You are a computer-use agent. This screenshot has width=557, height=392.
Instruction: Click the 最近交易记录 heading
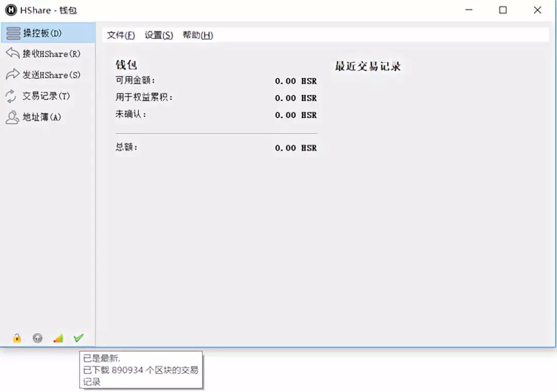(x=368, y=66)
